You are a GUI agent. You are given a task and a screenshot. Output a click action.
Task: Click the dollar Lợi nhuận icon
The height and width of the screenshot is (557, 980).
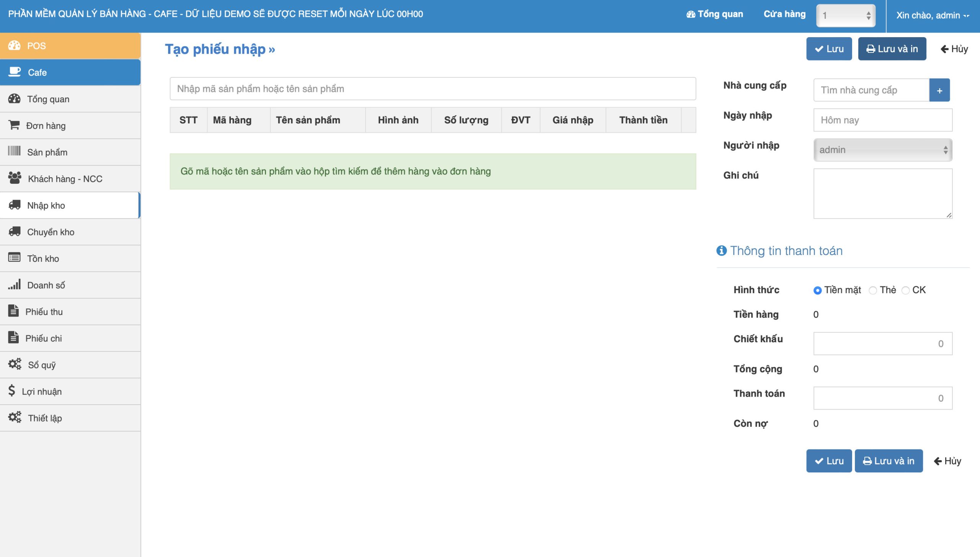(12, 391)
